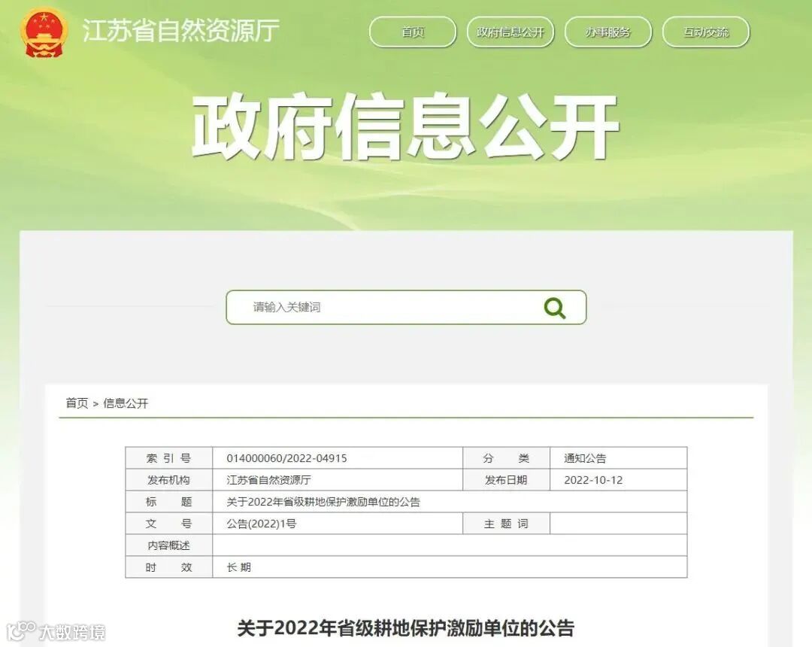Viewport: 812px width, 647px height.
Task: Select index number 014000060/2022-04915
Action: (x=286, y=458)
